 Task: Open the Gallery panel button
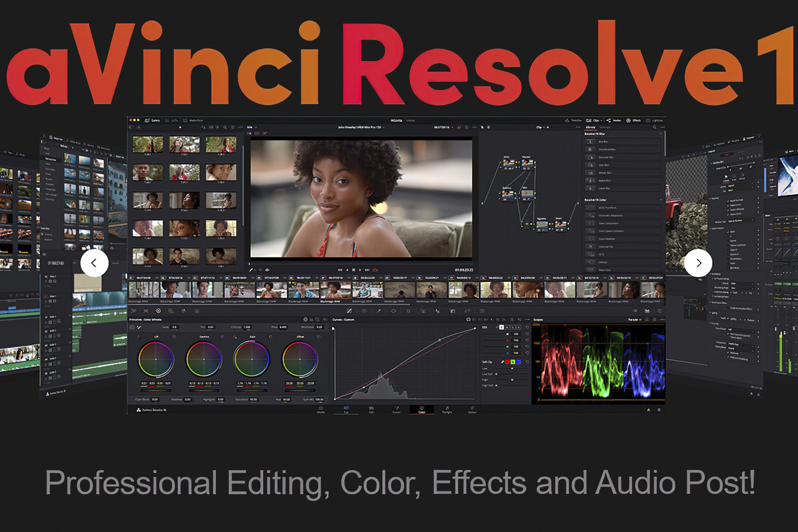[153, 120]
